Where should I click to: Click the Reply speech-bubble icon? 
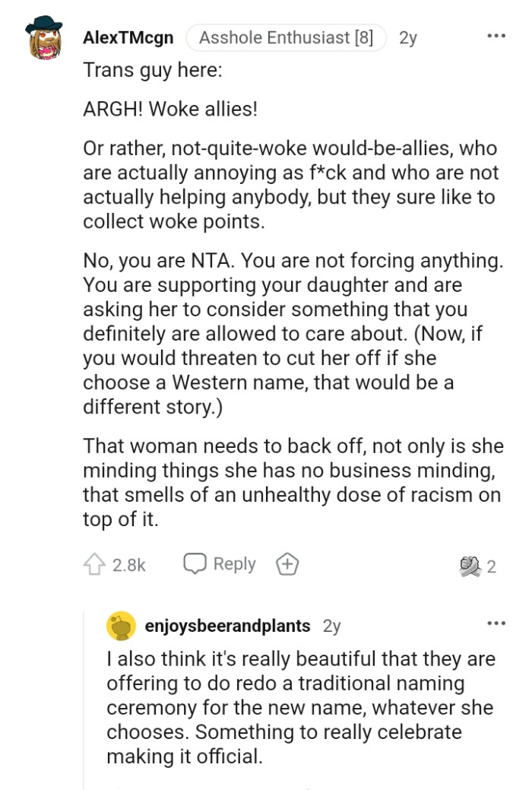tap(196, 564)
